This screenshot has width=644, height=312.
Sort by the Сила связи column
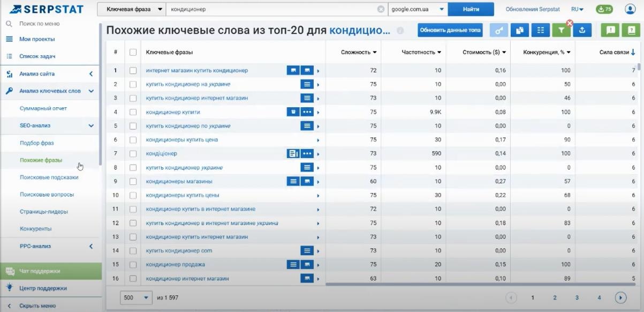tap(617, 53)
